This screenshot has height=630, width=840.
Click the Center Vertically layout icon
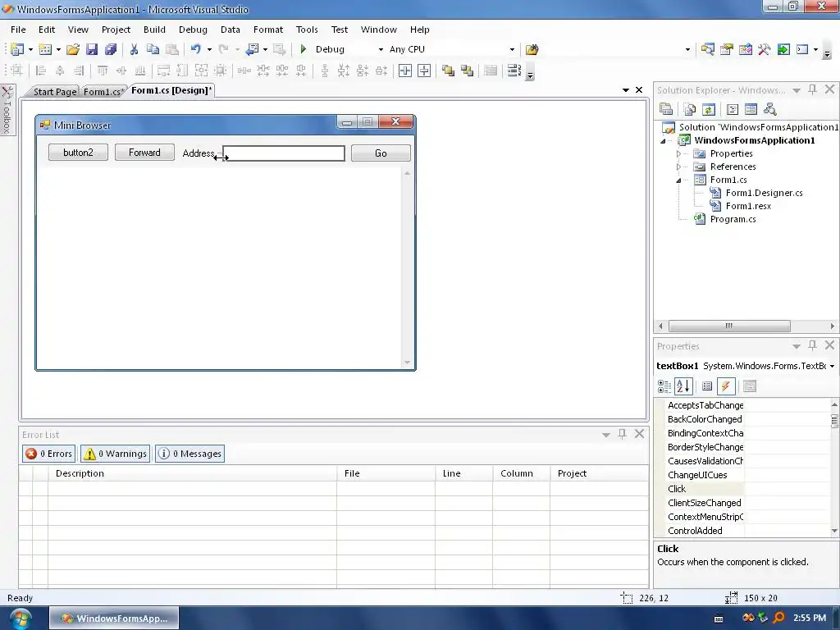click(424, 71)
